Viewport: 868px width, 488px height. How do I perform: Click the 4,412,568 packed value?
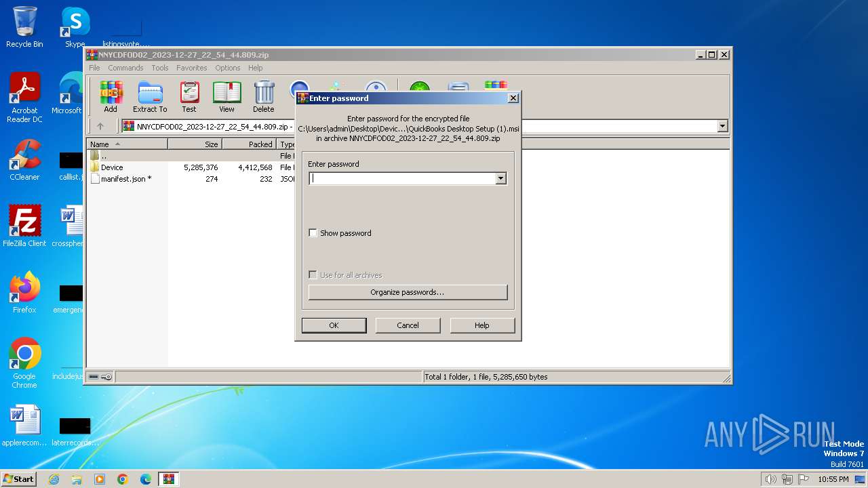tap(255, 167)
